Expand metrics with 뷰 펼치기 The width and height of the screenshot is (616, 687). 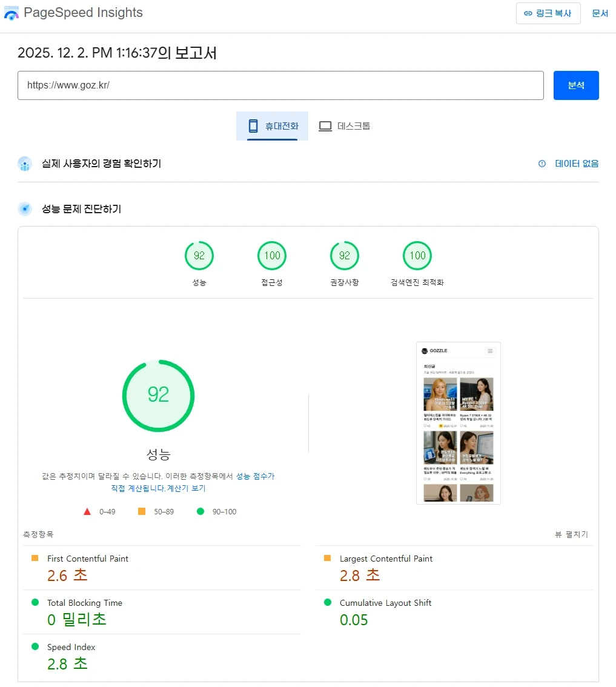point(571,534)
